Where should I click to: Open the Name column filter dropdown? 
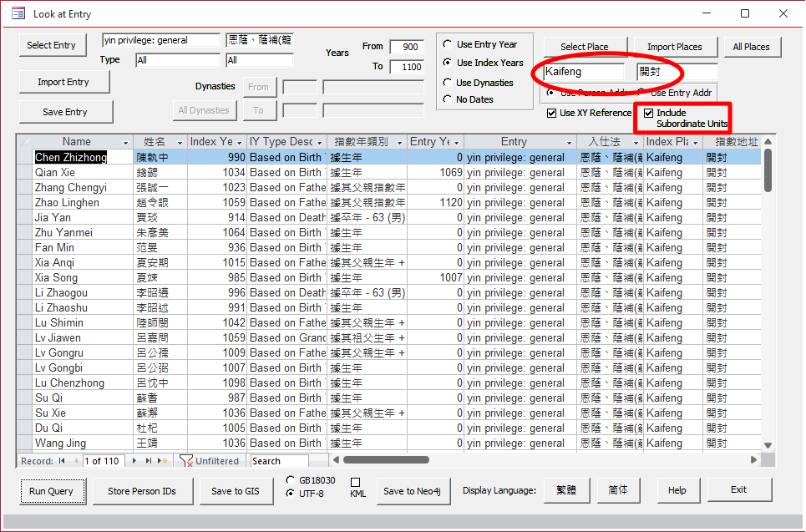click(126, 143)
